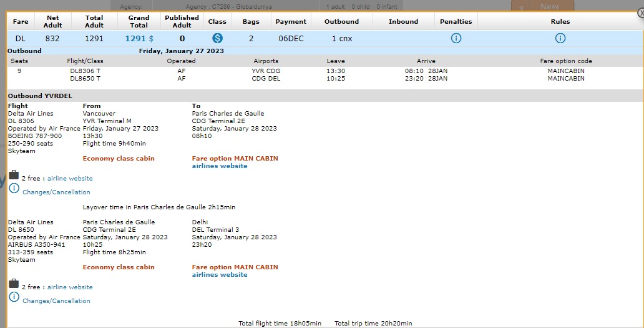The height and width of the screenshot is (328, 644).
Task: Click baggage icon for flight DL 8306
Action: 14,175
